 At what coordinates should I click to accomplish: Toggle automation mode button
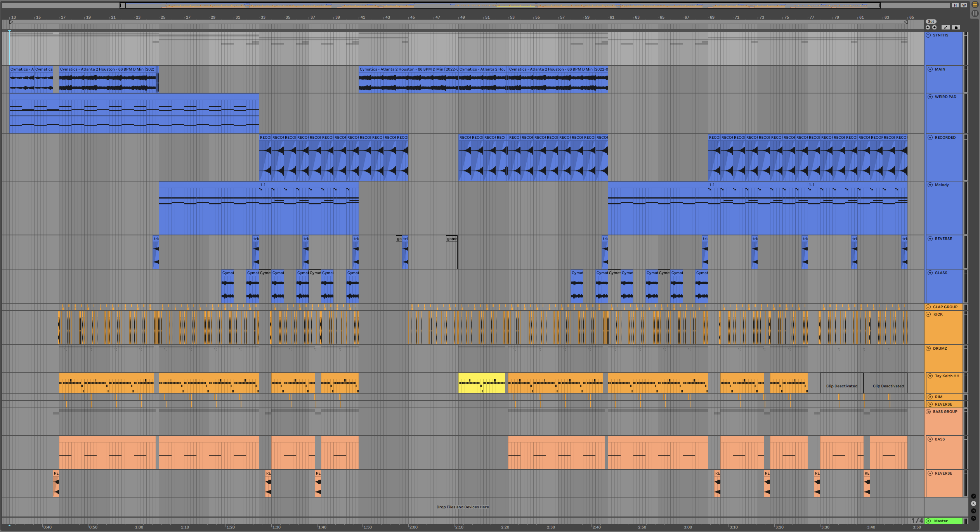click(x=945, y=28)
